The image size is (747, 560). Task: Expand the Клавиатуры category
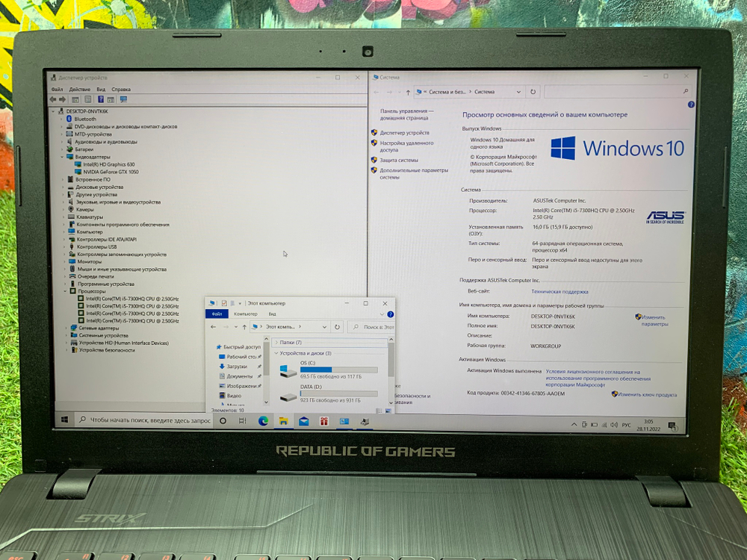[x=63, y=217]
